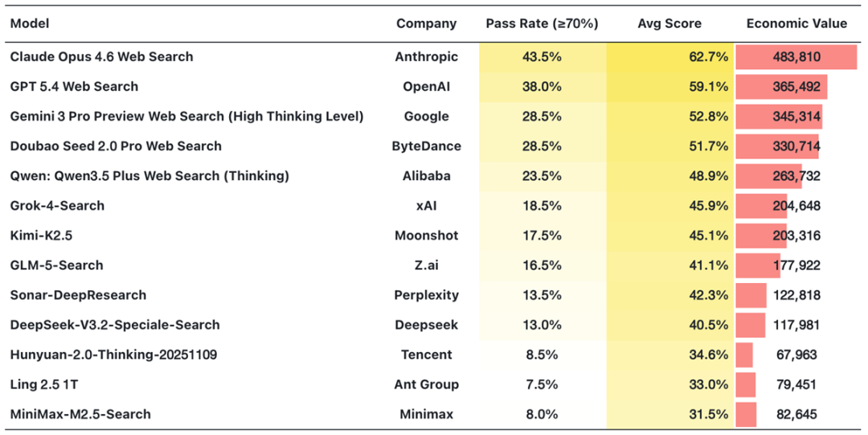Select the MiniMax-M2.5-Search row
The height and width of the screenshot is (435, 868).
coord(80,414)
